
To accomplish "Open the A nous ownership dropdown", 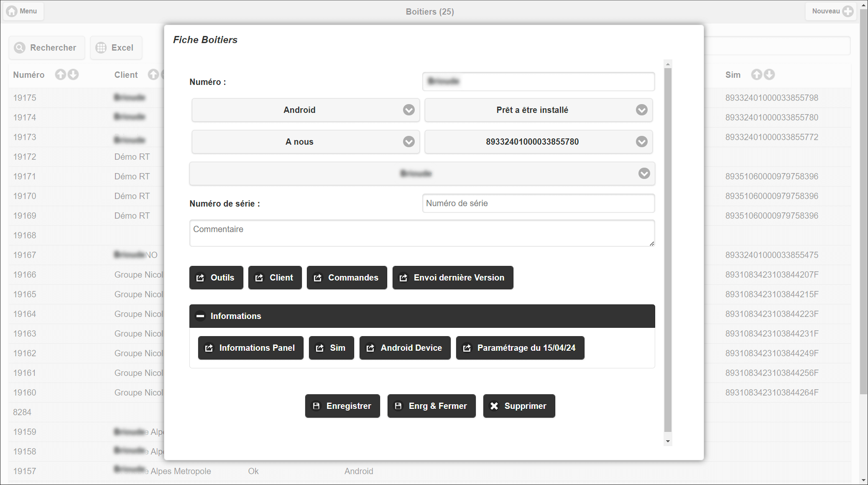I will [x=305, y=142].
